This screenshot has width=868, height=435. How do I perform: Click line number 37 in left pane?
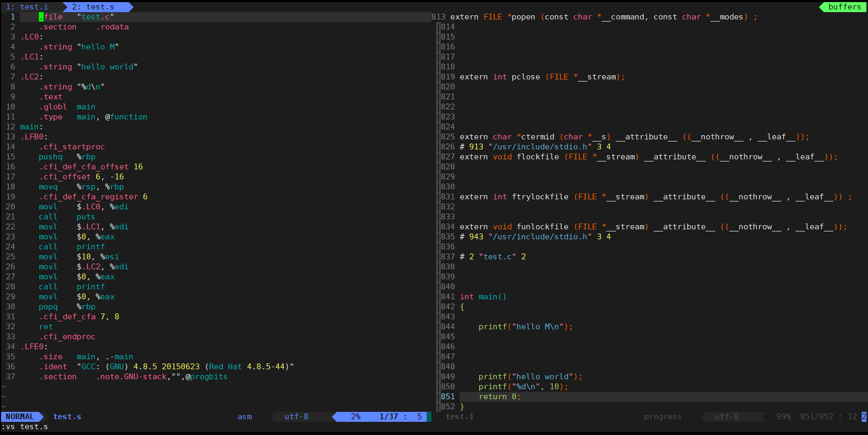pos(11,377)
